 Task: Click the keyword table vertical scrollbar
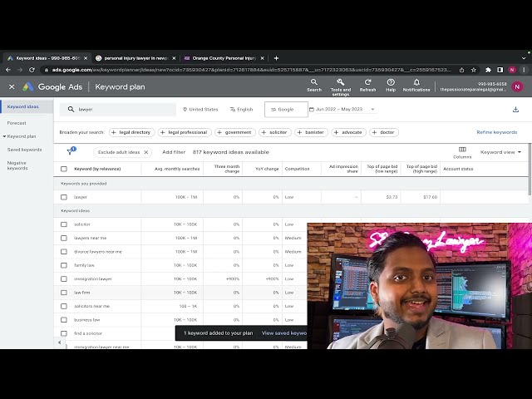coord(530,170)
